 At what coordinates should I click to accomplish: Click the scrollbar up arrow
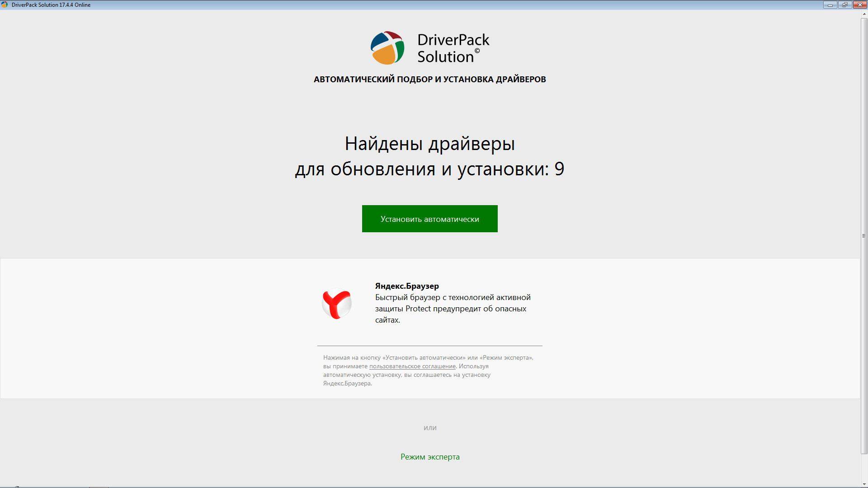click(x=864, y=14)
